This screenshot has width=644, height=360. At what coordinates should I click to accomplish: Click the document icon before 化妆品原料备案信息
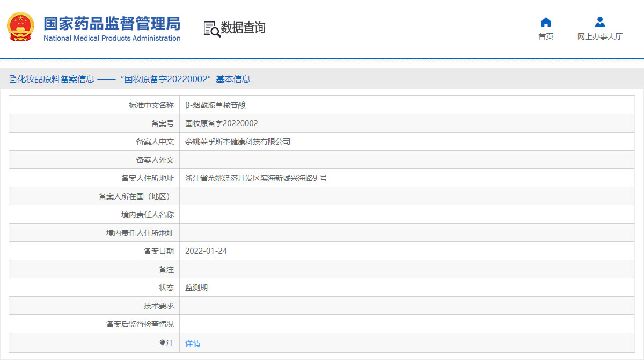[12, 79]
